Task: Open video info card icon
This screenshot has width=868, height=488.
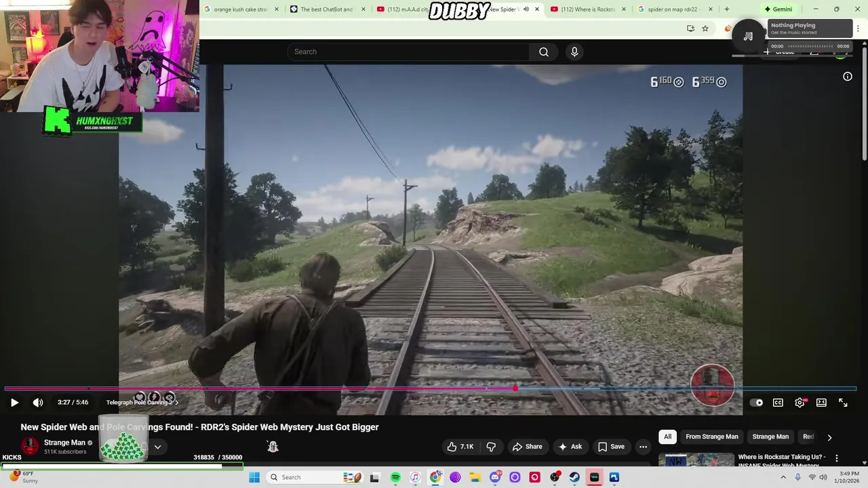Action: [848, 77]
